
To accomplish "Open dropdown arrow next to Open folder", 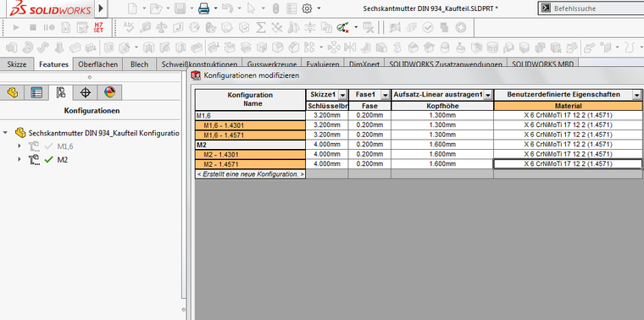I will pos(168,8).
